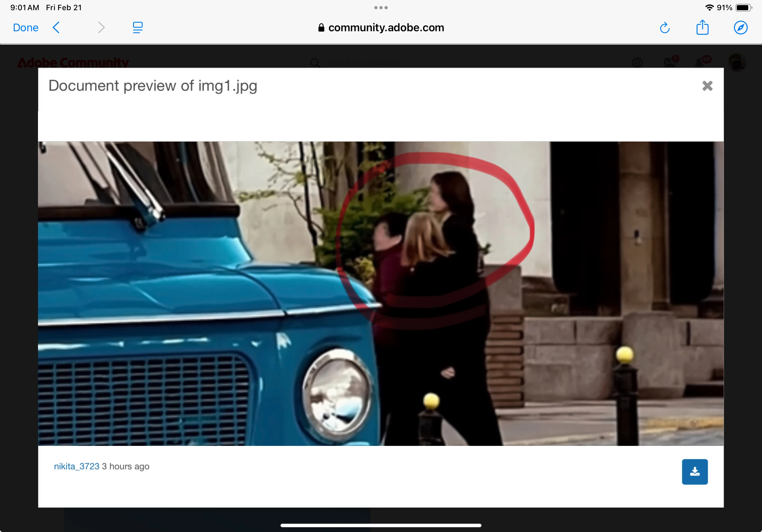
Task: Download img1.jpg with the blue button
Action: (x=695, y=471)
